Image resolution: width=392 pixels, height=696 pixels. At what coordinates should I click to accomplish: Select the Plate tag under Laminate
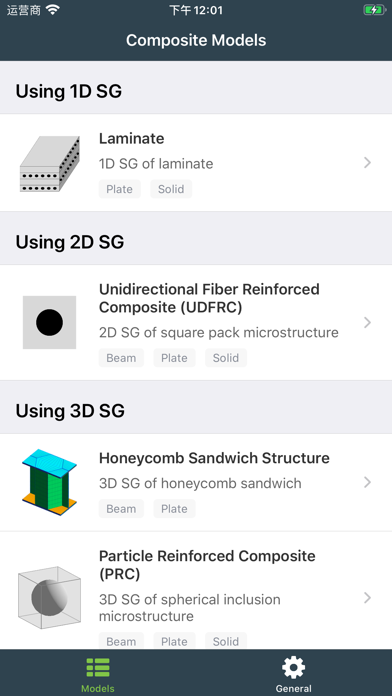coord(119,189)
